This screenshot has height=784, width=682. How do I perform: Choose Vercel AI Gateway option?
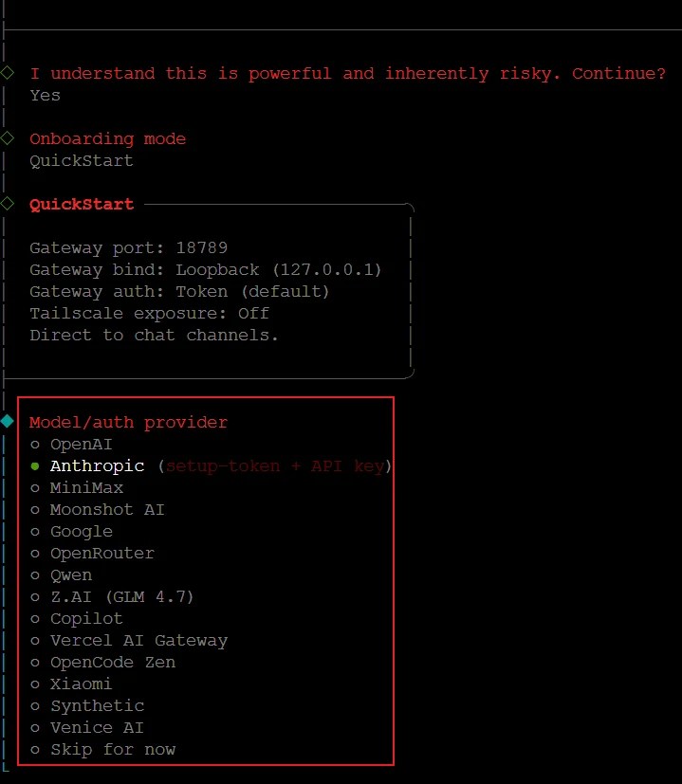pos(138,640)
